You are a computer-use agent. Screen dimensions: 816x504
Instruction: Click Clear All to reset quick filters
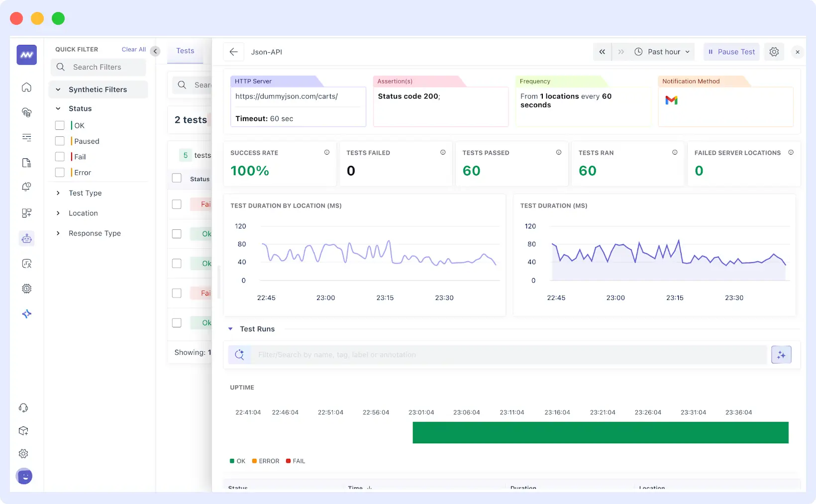tap(133, 49)
